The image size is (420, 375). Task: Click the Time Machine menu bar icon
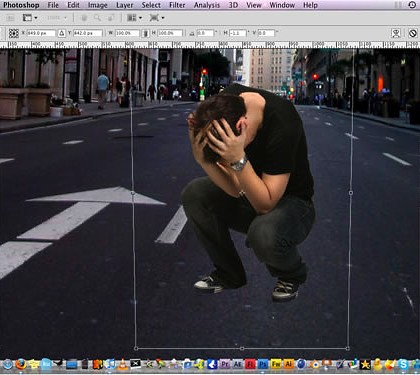point(412,5)
